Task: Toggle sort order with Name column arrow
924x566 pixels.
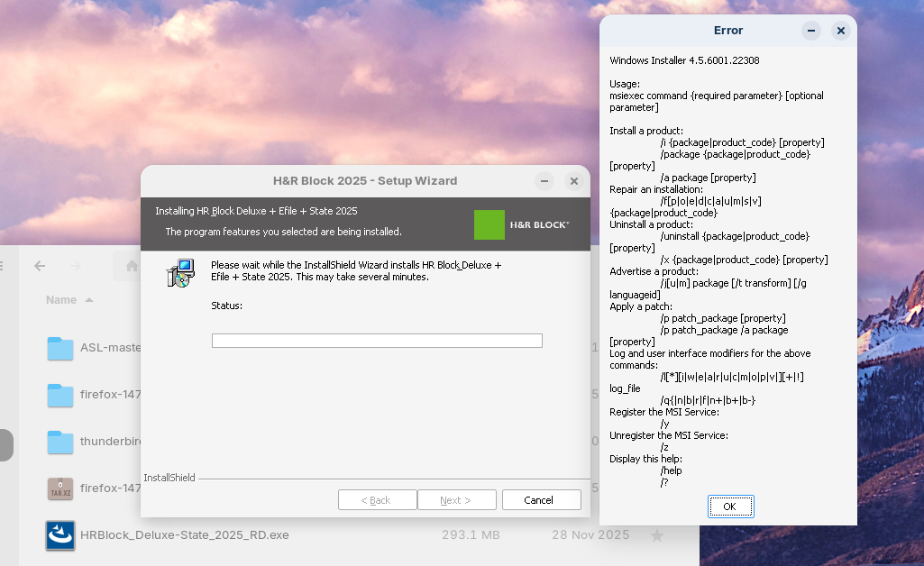Action: (x=89, y=300)
